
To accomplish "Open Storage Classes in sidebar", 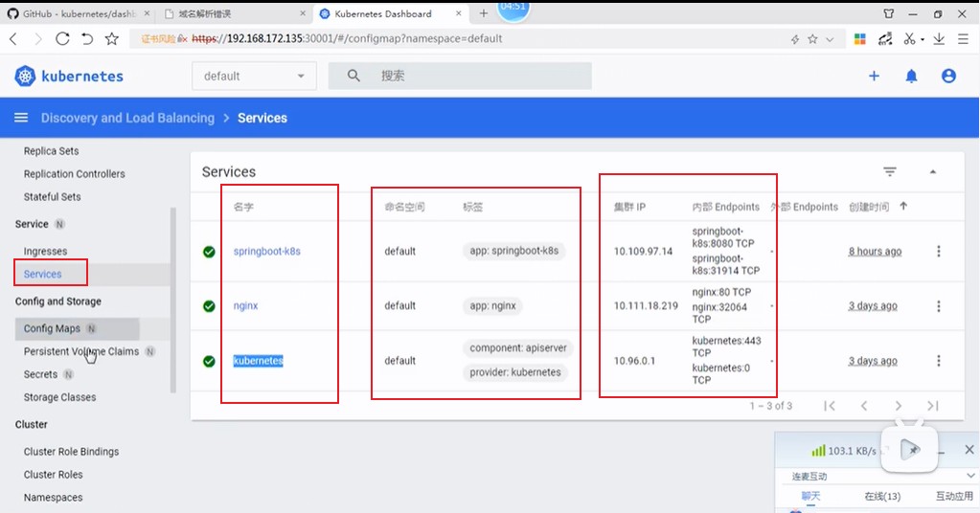I will pyautogui.click(x=60, y=397).
